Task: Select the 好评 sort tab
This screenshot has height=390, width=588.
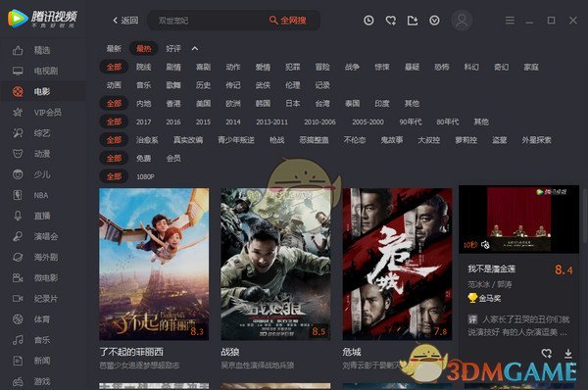Action: point(173,48)
